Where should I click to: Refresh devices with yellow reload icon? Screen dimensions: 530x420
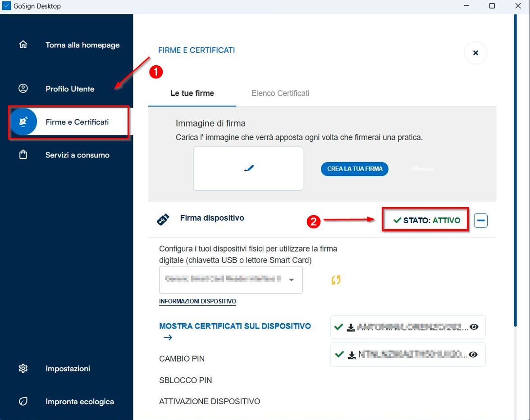336,280
